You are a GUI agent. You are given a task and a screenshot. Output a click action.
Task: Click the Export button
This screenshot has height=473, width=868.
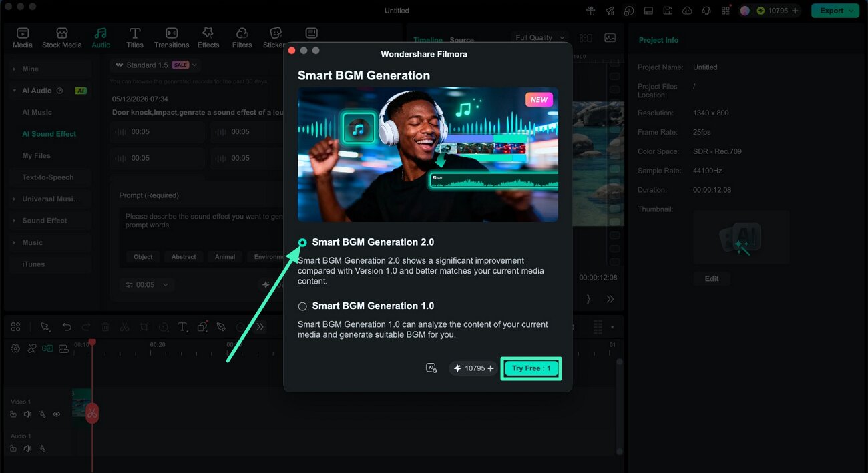pos(835,11)
